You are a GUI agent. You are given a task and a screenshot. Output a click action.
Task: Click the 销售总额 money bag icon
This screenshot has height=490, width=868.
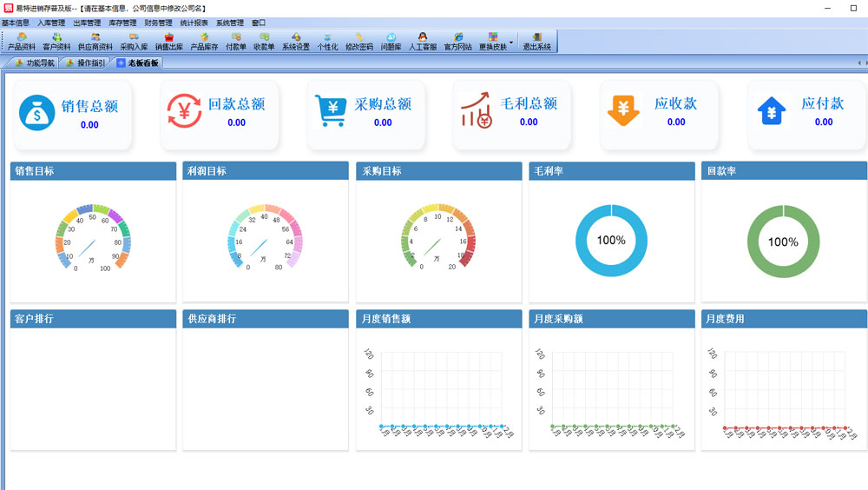tap(37, 113)
